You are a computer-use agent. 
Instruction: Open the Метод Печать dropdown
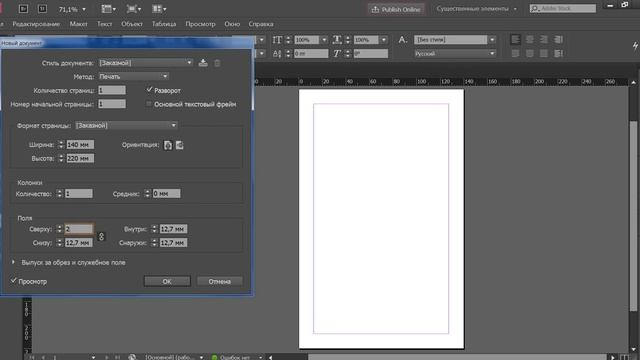pos(133,76)
